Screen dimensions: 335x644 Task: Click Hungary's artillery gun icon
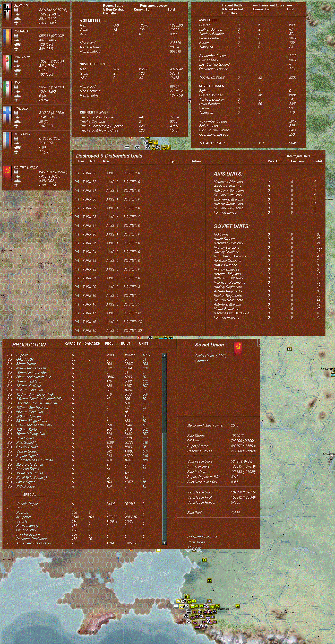tap(17, 66)
